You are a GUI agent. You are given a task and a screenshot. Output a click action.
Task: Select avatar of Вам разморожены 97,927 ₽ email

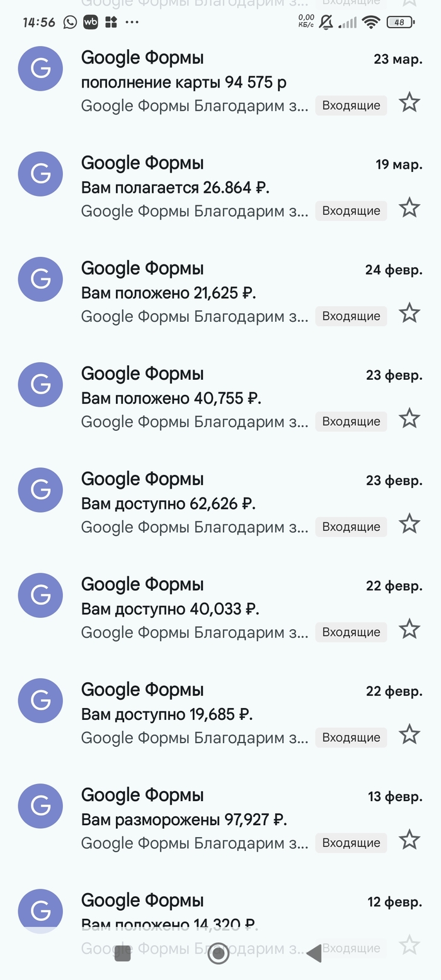pyautogui.click(x=40, y=806)
